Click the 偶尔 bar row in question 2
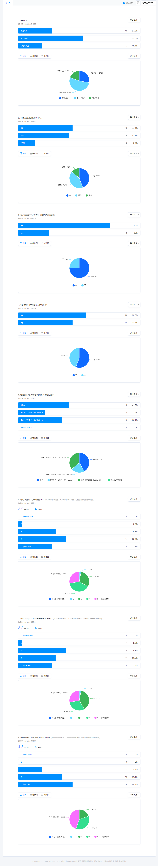Screen dimensions: 158x868 (79, 135)
